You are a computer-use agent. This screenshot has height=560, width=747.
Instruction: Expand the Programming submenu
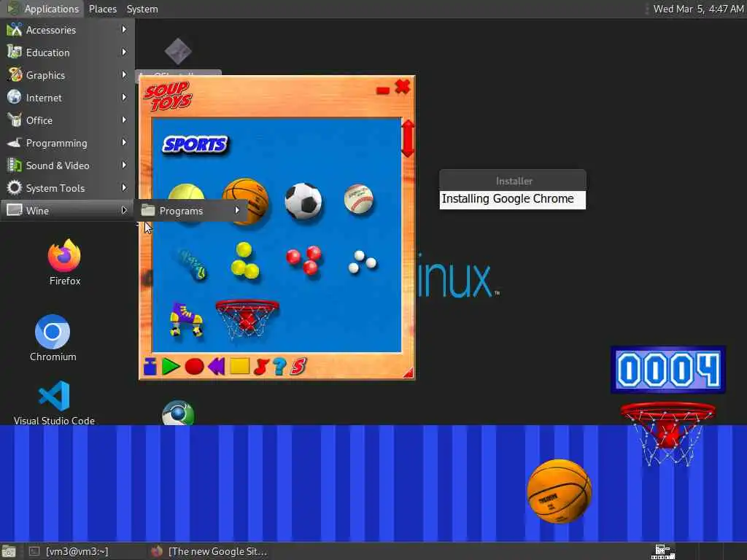[x=67, y=143]
